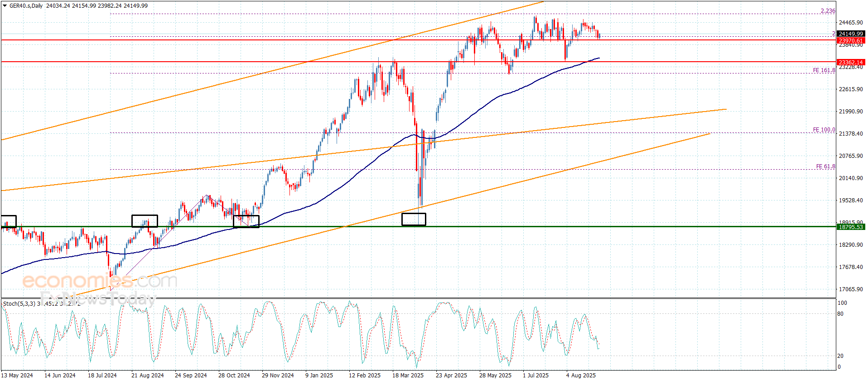Image resolution: width=868 pixels, height=381 pixels.
Task: Click the 14 Jun 2024 date label
Action: tap(60, 376)
